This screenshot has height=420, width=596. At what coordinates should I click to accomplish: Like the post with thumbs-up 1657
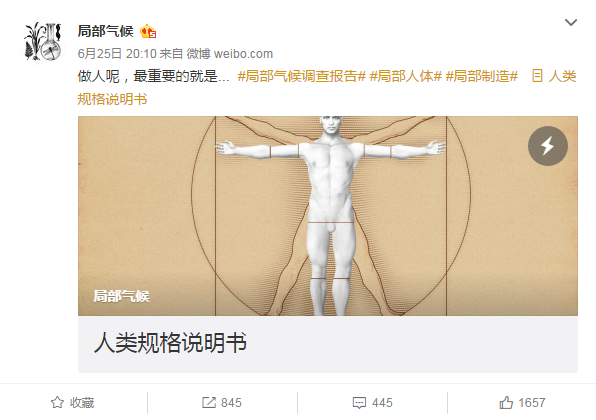pos(506,403)
